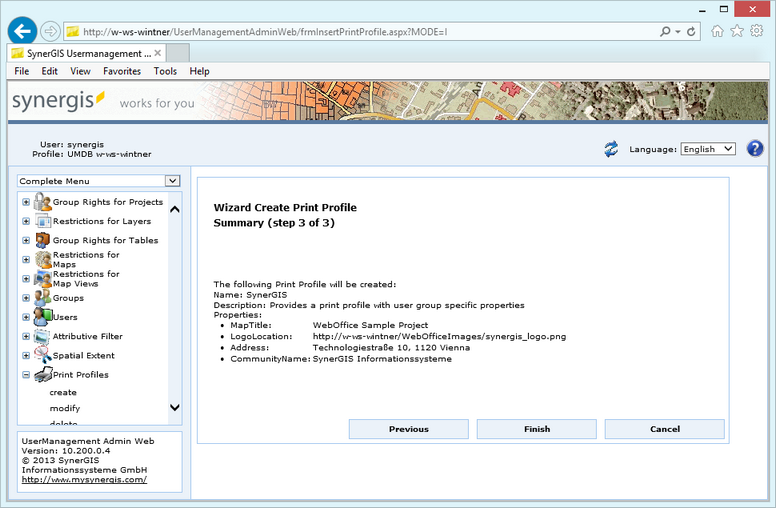Screen dimensions: 776x508
Task: Expand the Users node
Action: coord(26,317)
